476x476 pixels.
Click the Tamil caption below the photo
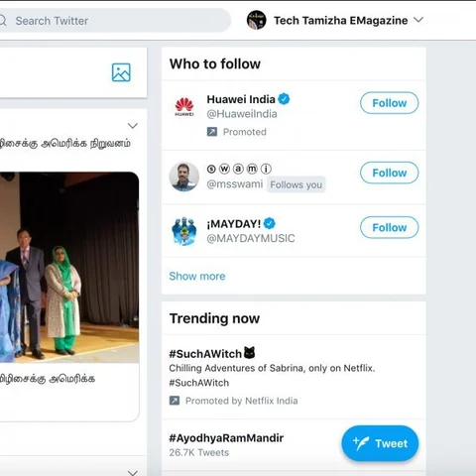point(48,379)
